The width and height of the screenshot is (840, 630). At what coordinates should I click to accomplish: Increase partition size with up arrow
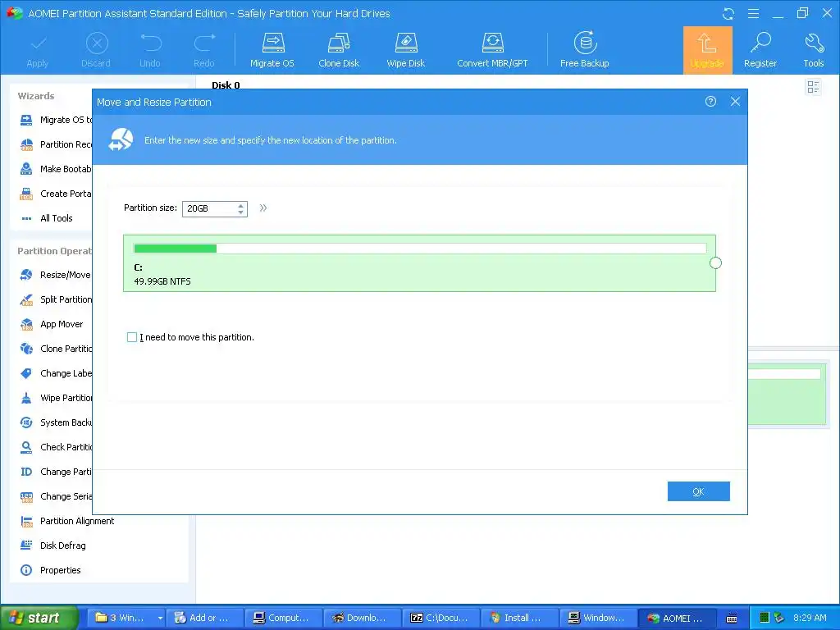(x=241, y=204)
